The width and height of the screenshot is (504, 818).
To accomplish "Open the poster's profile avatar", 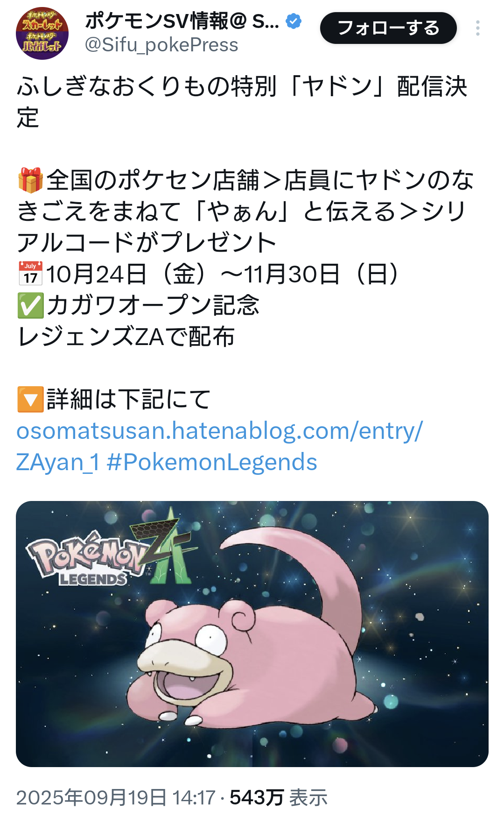I will point(42,33).
